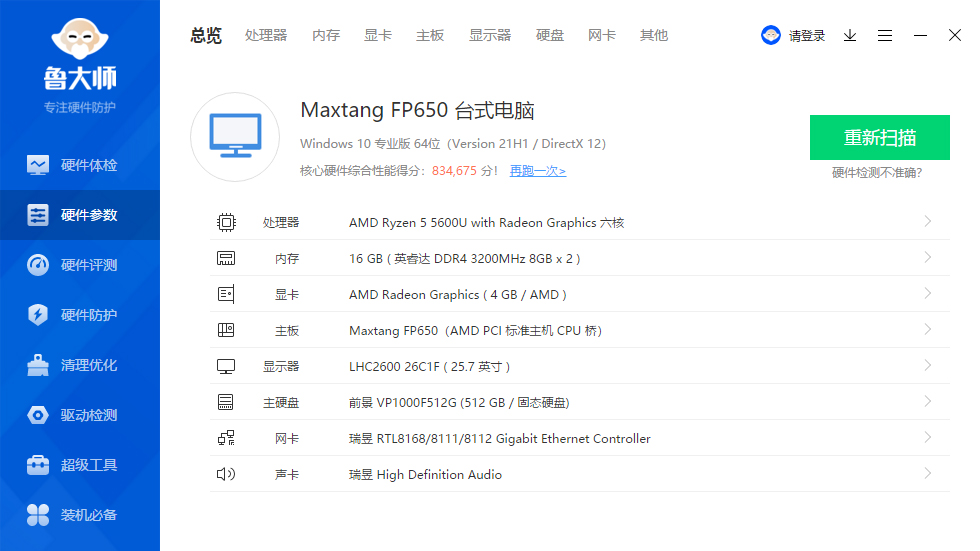This screenshot has height=551, width=980.
Task: Select 硬件参数 sidebar item
Action: pos(80,215)
